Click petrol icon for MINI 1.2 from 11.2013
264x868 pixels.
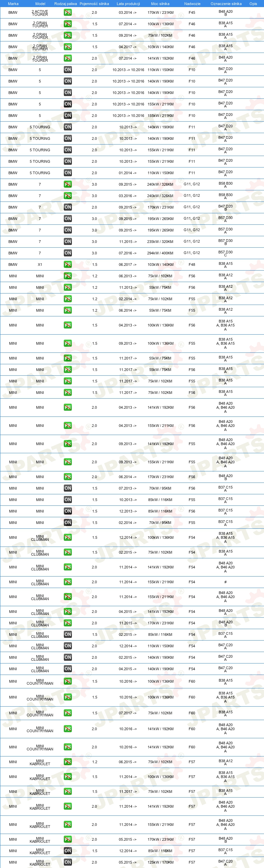click(68, 287)
